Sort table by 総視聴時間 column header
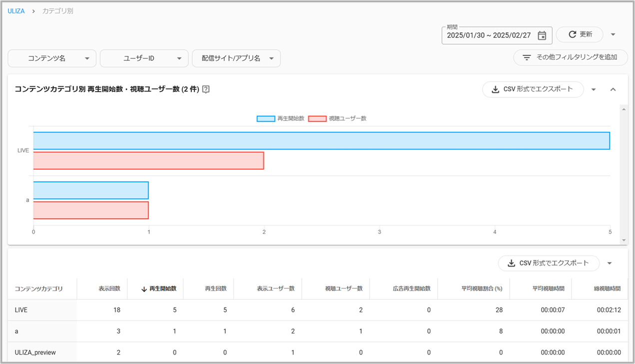The width and height of the screenshot is (635, 364). (x=607, y=289)
